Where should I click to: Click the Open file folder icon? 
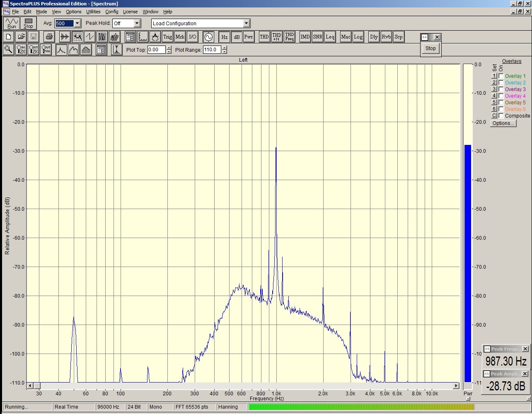21,37
